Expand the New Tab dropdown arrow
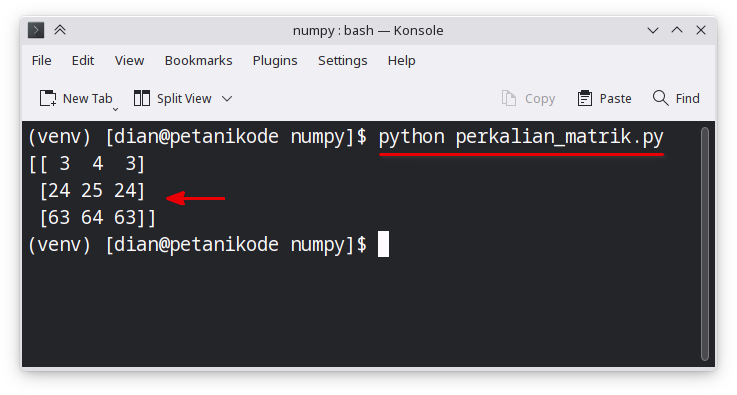The width and height of the screenshot is (737, 395). 116,109
